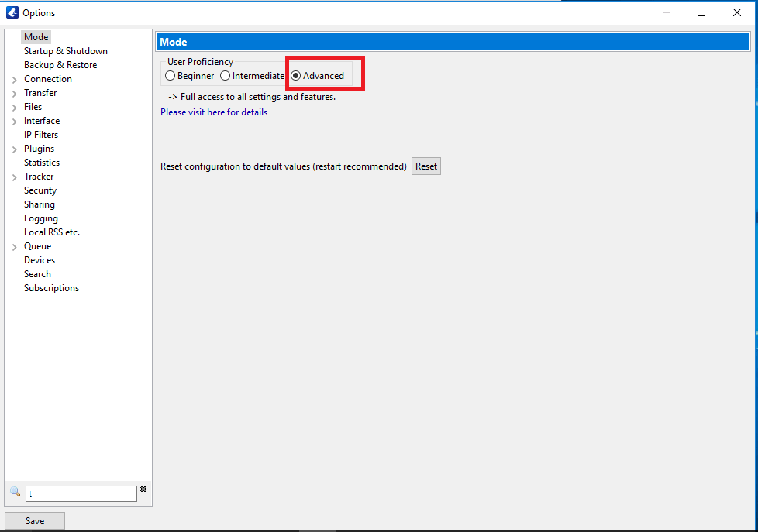Click the search magnifier icon in the sidebar
This screenshot has width=758, height=532.
click(x=15, y=492)
